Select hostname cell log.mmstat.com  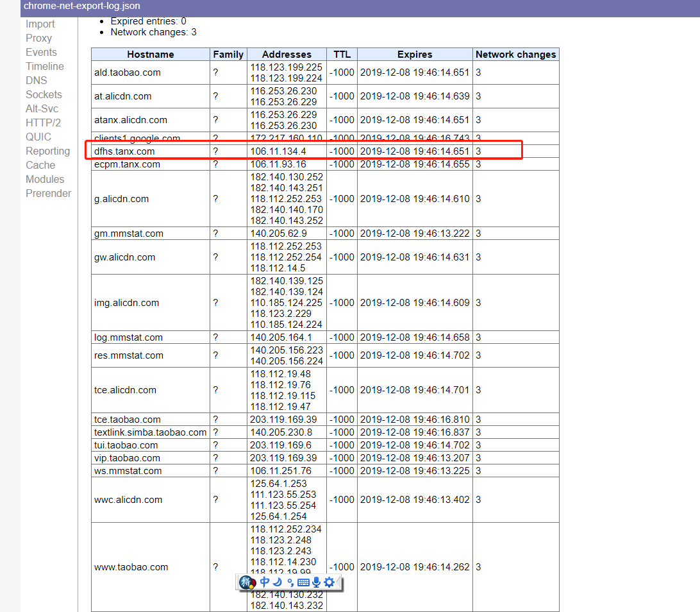pos(151,337)
